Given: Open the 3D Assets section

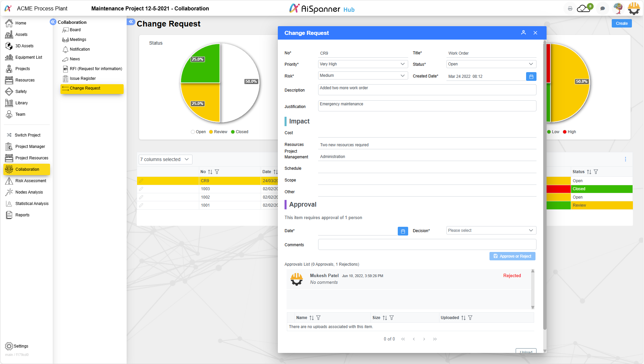Looking at the screenshot, I should point(25,46).
